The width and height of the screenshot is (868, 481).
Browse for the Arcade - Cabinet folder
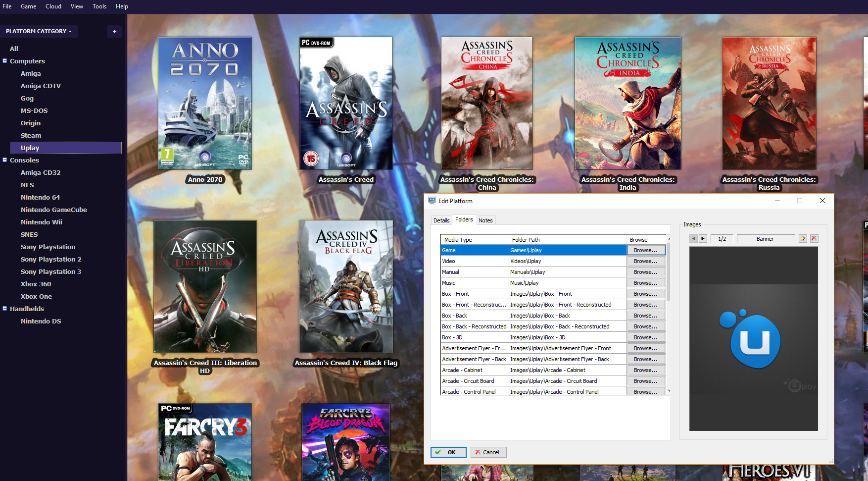[646, 370]
